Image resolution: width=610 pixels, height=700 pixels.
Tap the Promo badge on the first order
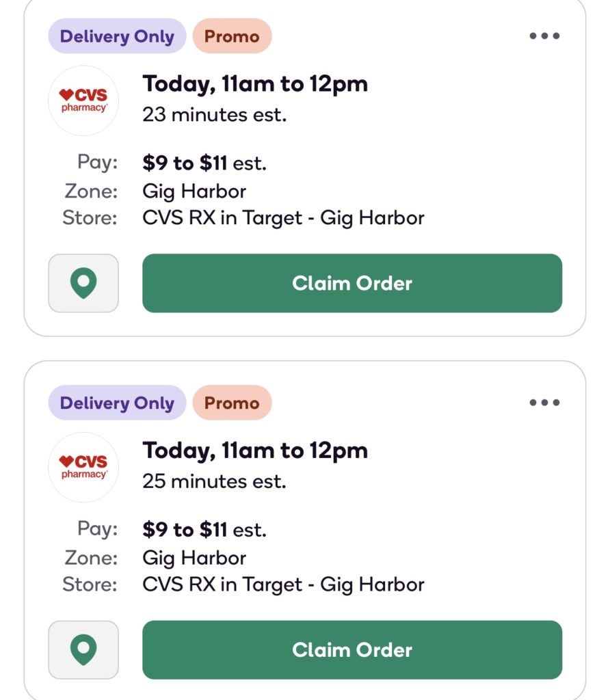(x=233, y=36)
